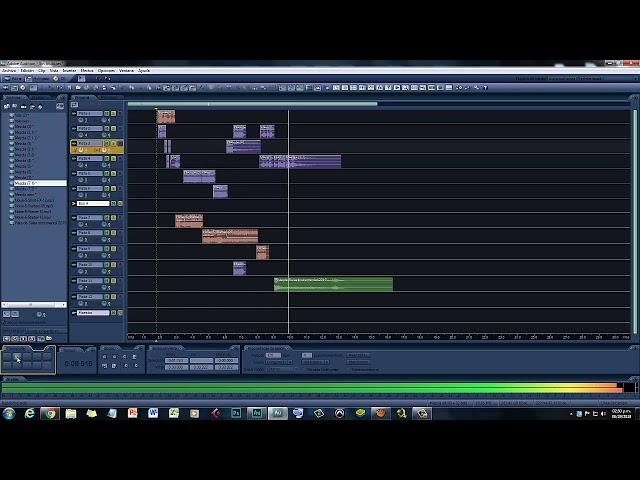Select the salmon clip on Pista 8

point(230,236)
